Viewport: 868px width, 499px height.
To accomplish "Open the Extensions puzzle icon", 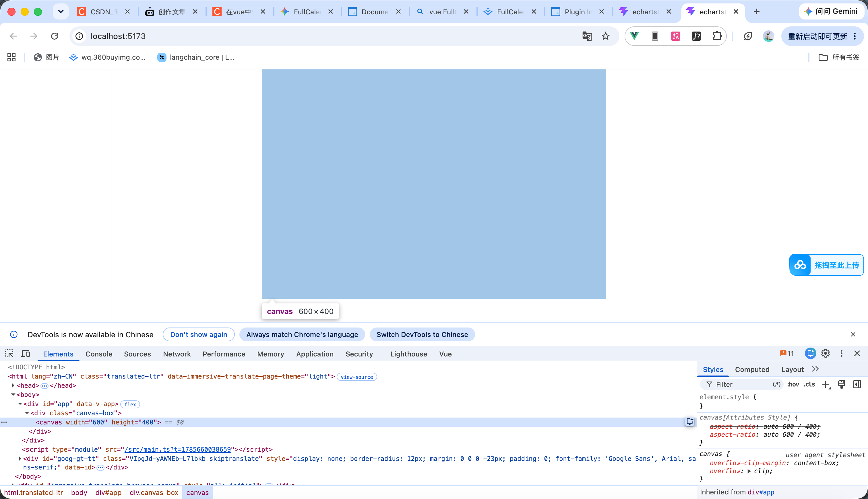I will click(x=717, y=36).
